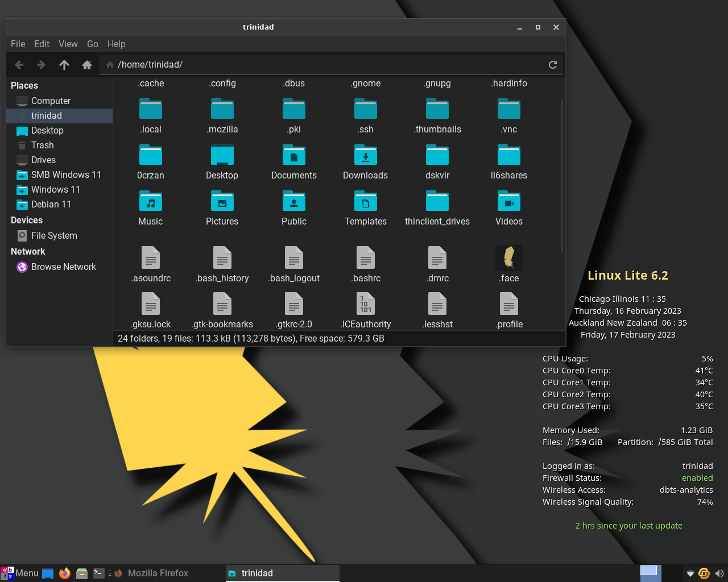Select the .asoundrc file icon
Screen dimensions: 728x582
(151, 257)
